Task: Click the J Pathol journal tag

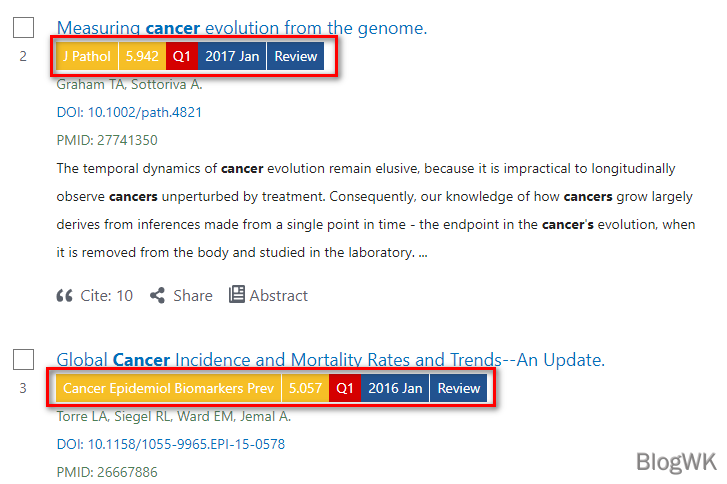Action: [x=85, y=57]
